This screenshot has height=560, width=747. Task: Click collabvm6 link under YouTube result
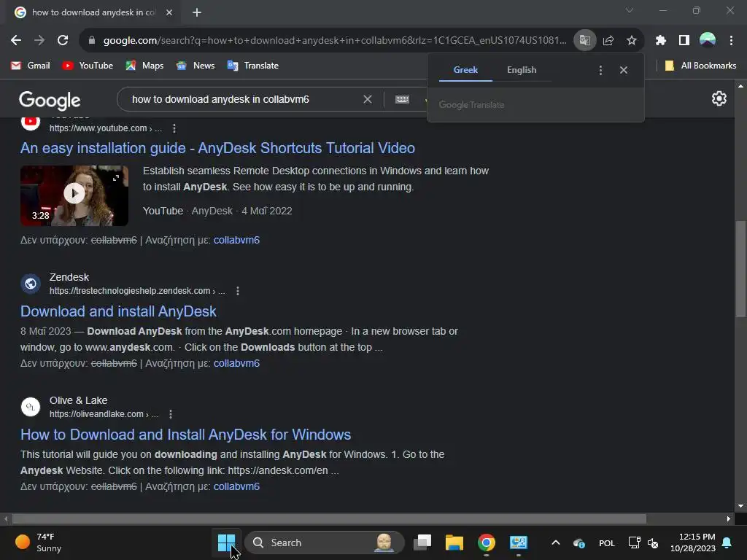(x=236, y=240)
